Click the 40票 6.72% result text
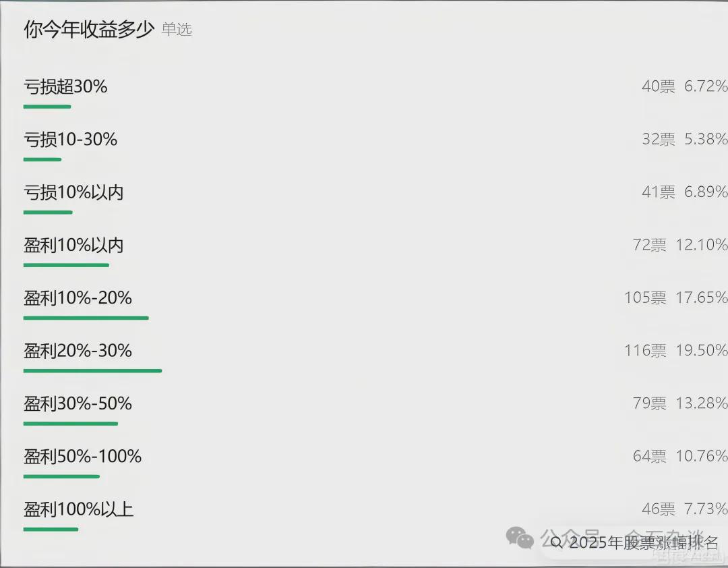This screenshot has height=568, width=728. tap(684, 86)
